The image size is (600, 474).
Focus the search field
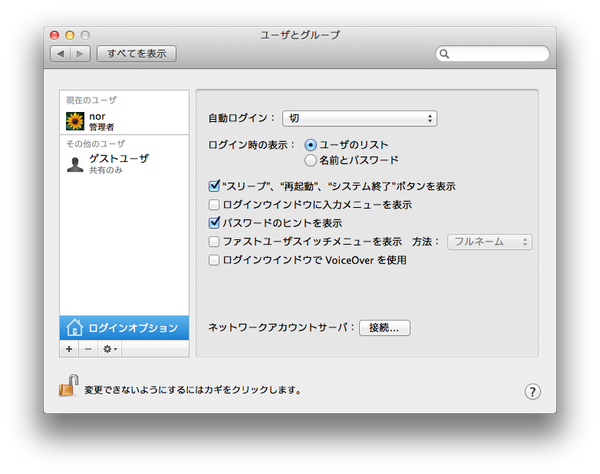click(x=492, y=54)
